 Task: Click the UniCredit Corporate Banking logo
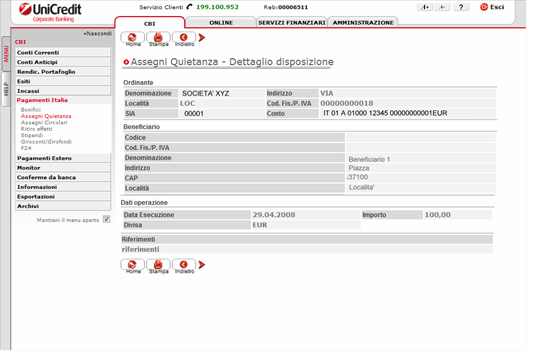[50, 13]
